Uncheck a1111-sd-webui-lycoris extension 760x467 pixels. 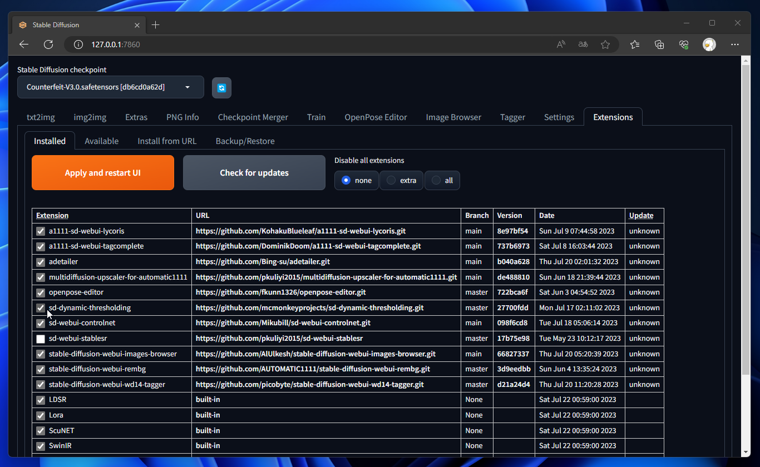pos(41,231)
